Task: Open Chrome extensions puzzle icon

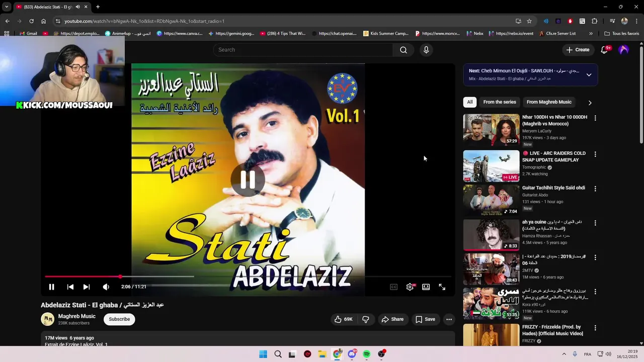Action: tap(594, 21)
